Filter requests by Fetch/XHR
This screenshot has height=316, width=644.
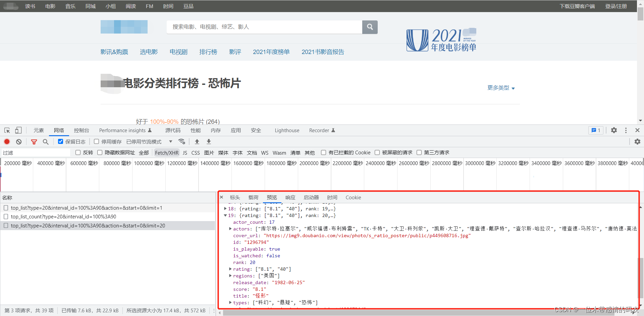[x=167, y=153]
